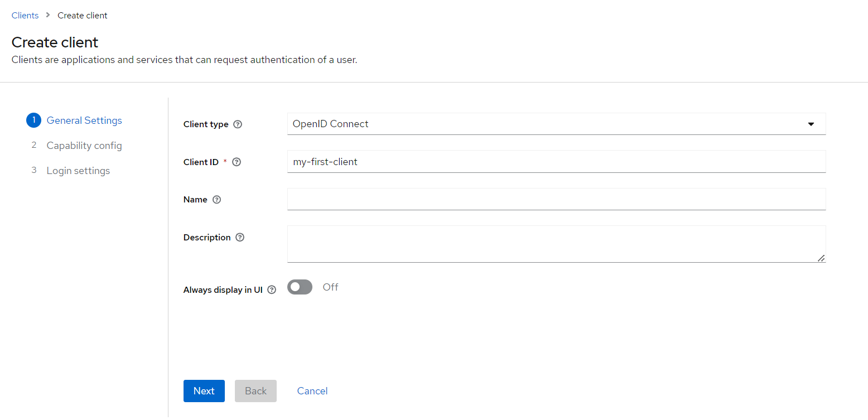The image size is (868, 420).
Task: Cancel client creation
Action: 312,391
